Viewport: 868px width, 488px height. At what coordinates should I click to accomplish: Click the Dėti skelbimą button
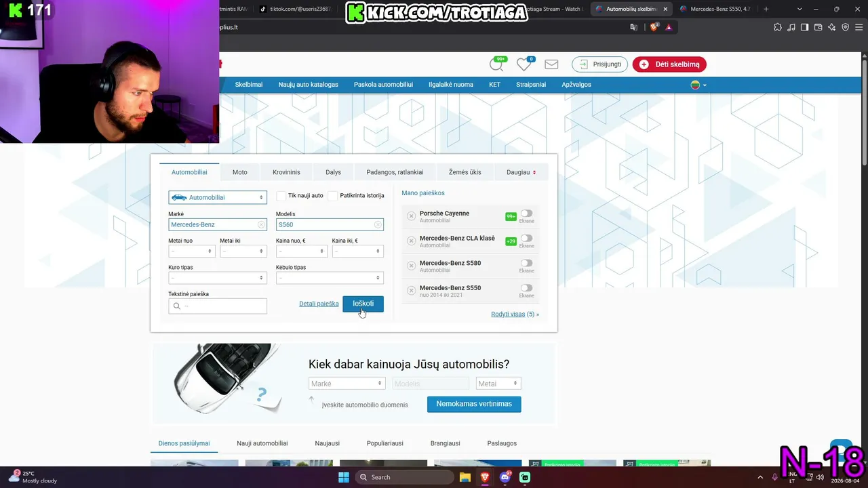pyautogui.click(x=670, y=64)
